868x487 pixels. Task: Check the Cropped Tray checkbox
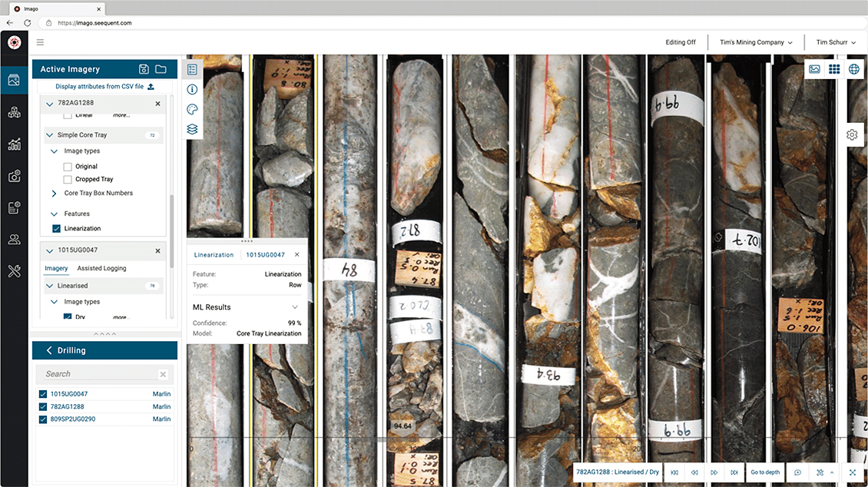tap(68, 179)
